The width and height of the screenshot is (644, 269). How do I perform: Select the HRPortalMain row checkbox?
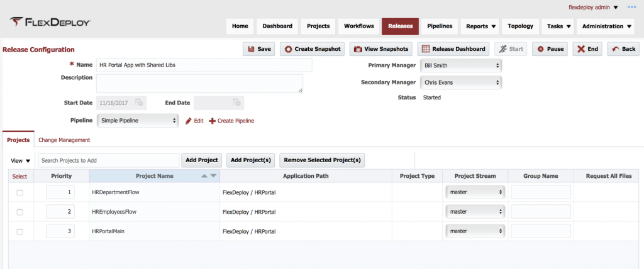tap(19, 232)
